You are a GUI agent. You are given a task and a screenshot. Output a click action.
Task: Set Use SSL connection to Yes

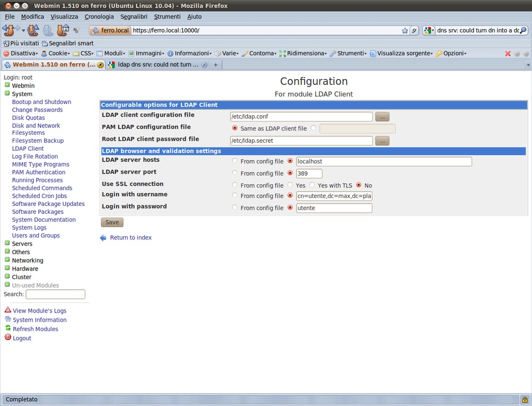point(290,185)
